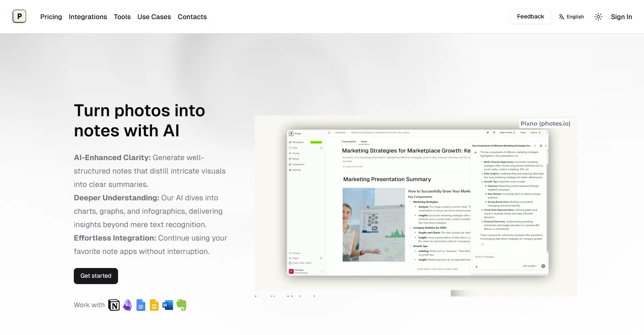The width and height of the screenshot is (644, 335).
Task: Click the Google Docs icon
Action: (141, 305)
